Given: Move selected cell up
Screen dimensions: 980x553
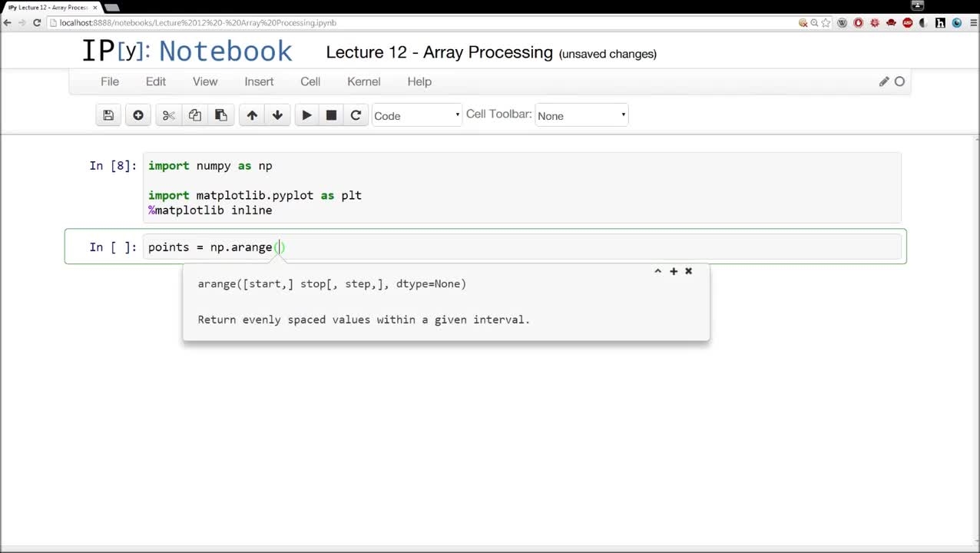Looking at the screenshot, I should click(x=252, y=115).
